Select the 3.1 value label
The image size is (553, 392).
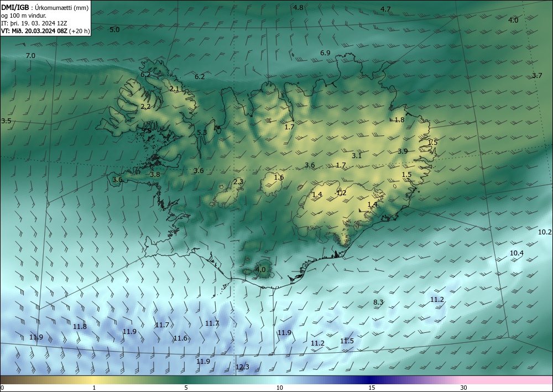(x=357, y=156)
